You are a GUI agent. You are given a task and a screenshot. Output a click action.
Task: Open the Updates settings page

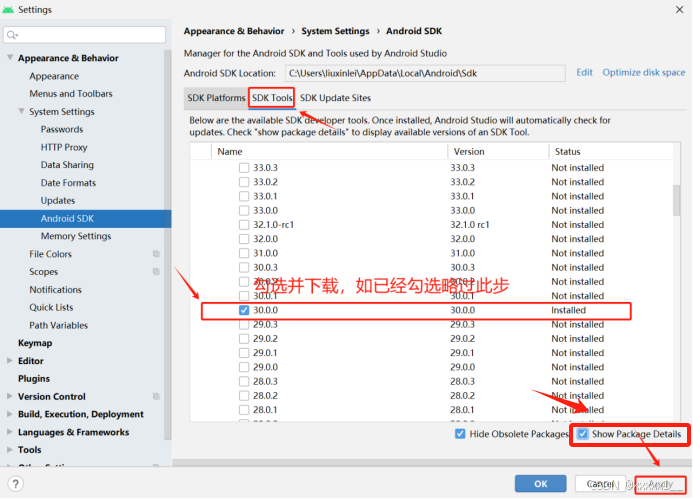point(58,201)
